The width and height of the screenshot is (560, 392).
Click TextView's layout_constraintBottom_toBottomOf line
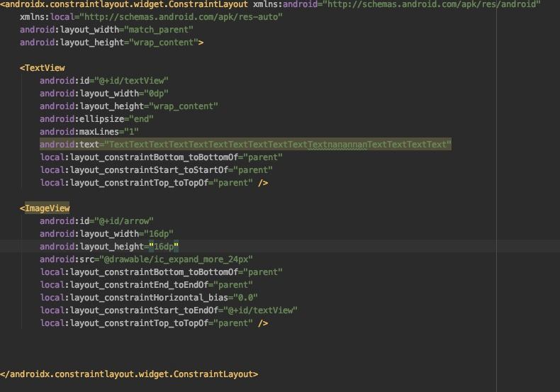161,157
